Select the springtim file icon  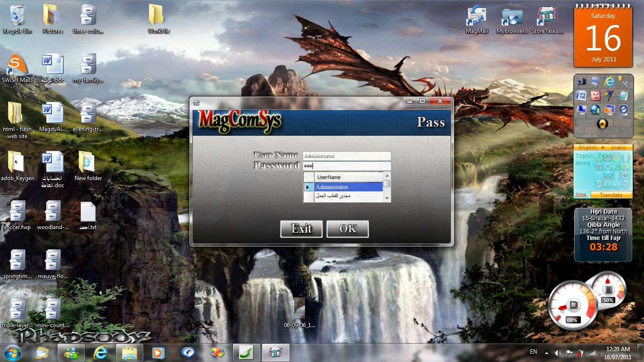coord(17,264)
